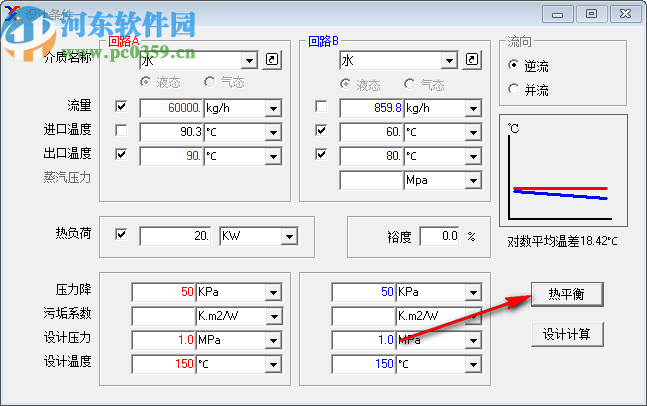Edit 回路B pressure drop 50
This screenshot has height=406, width=647.
[364, 293]
